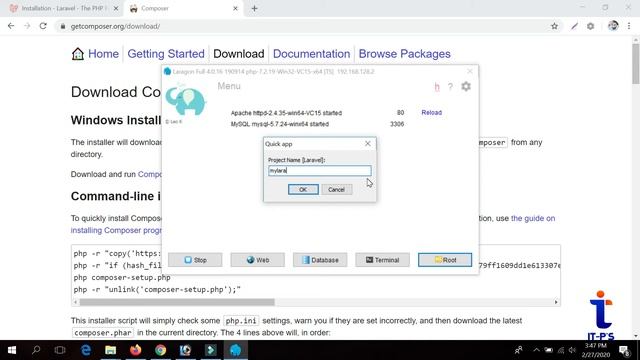Show hidden system tray icons
This screenshot has width=640, height=360.
536,350
